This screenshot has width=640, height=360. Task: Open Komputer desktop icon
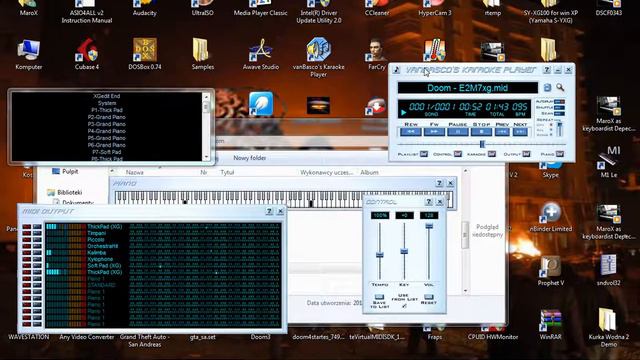29,54
